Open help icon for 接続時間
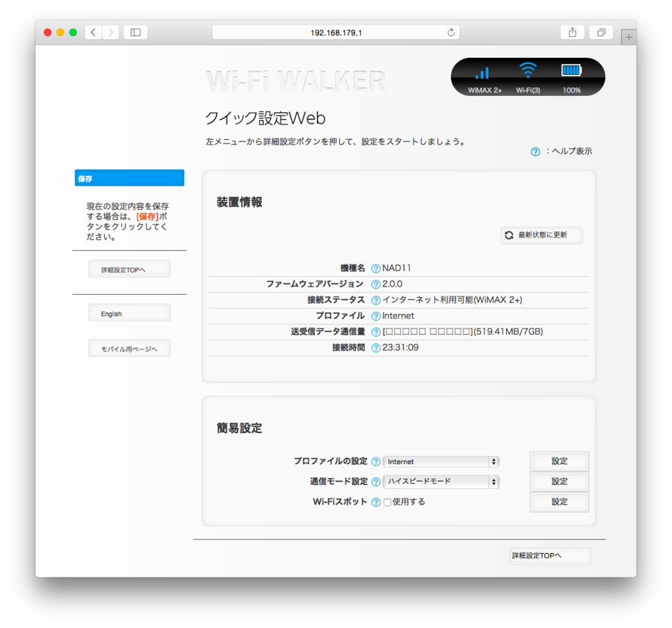The height and width of the screenshot is (628, 672). [376, 348]
